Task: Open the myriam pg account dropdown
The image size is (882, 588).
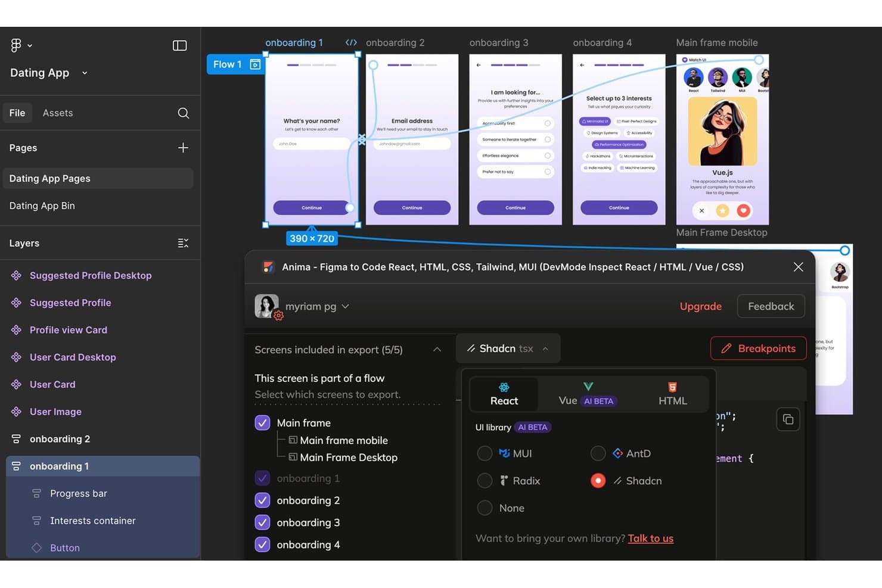Action: 346,306
